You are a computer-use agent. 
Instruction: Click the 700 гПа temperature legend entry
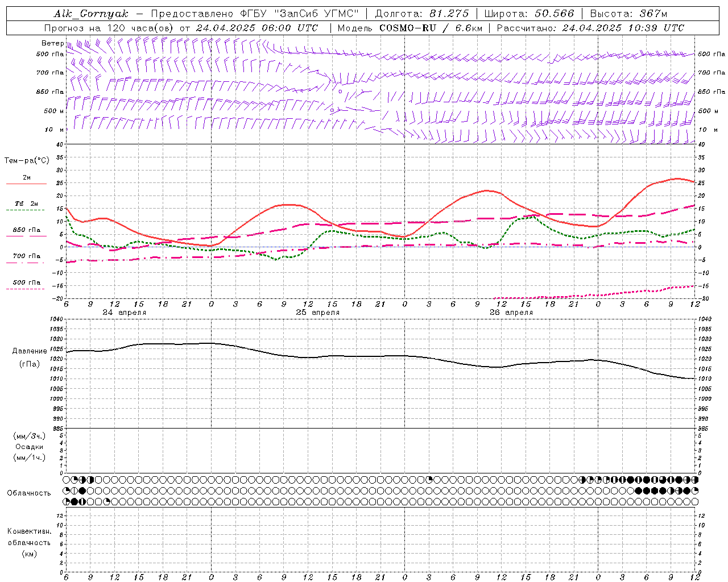point(26,256)
